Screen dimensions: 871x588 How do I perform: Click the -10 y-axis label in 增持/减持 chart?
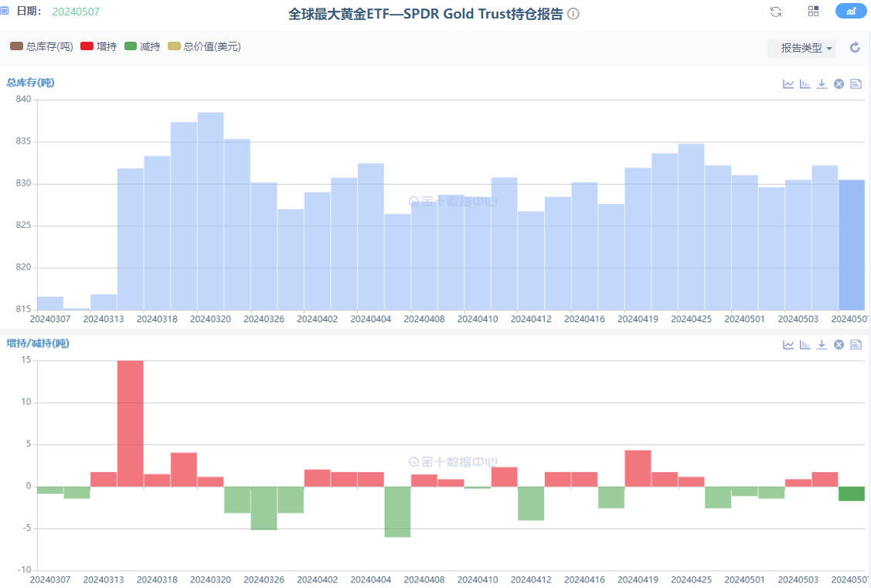(25, 569)
